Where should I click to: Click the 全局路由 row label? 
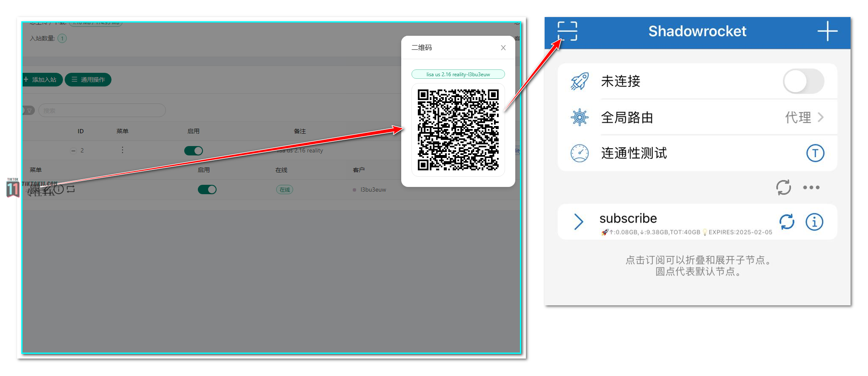coord(627,117)
